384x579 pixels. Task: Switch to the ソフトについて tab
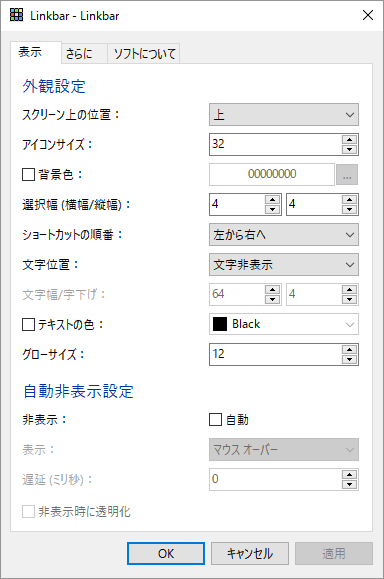144,54
